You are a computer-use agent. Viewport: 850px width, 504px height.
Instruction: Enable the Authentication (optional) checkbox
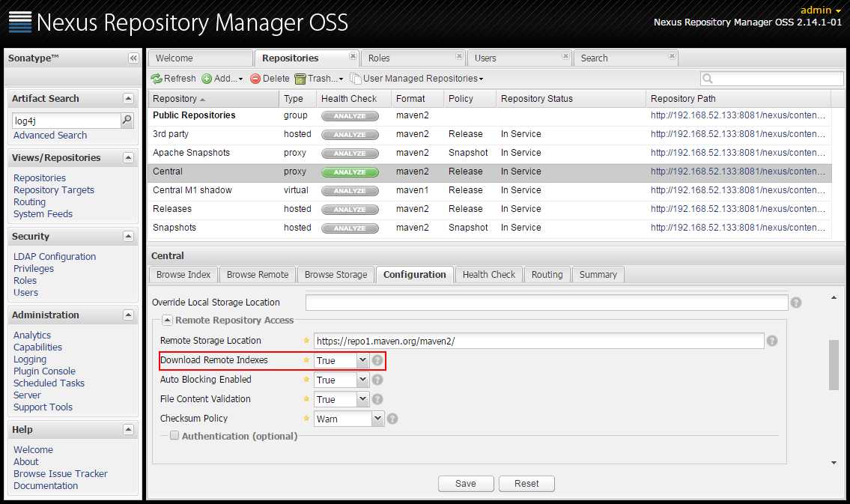click(174, 435)
